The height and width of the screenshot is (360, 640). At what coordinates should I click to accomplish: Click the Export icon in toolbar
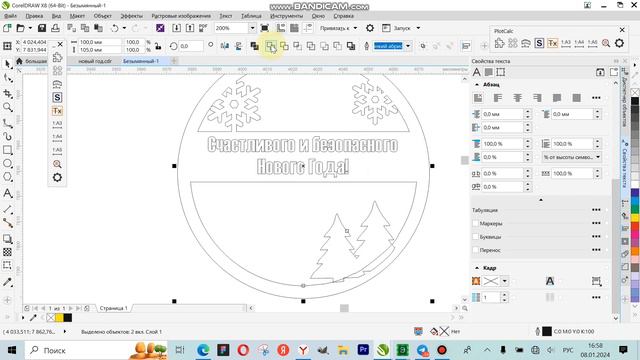point(190,28)
